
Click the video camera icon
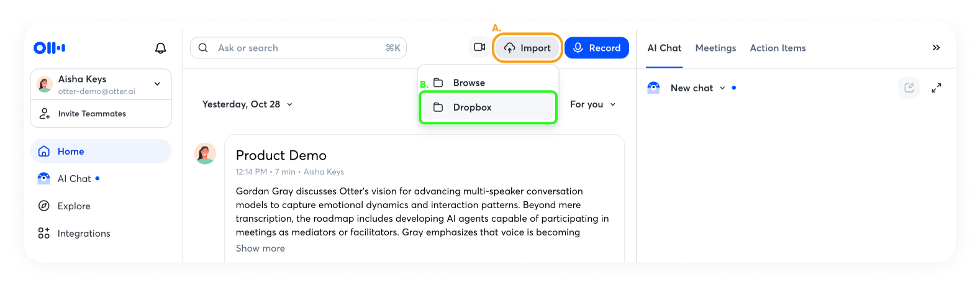pos(479,47)
